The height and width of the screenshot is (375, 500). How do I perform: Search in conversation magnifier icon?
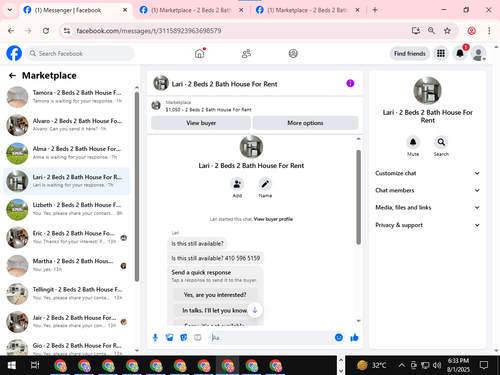click(441, 142)
